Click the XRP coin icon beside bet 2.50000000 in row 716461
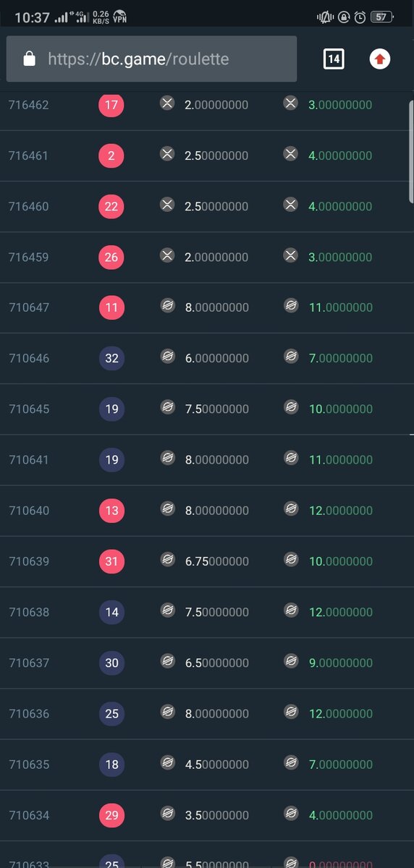Screen dimensions: 414x868 click(167, 154)
